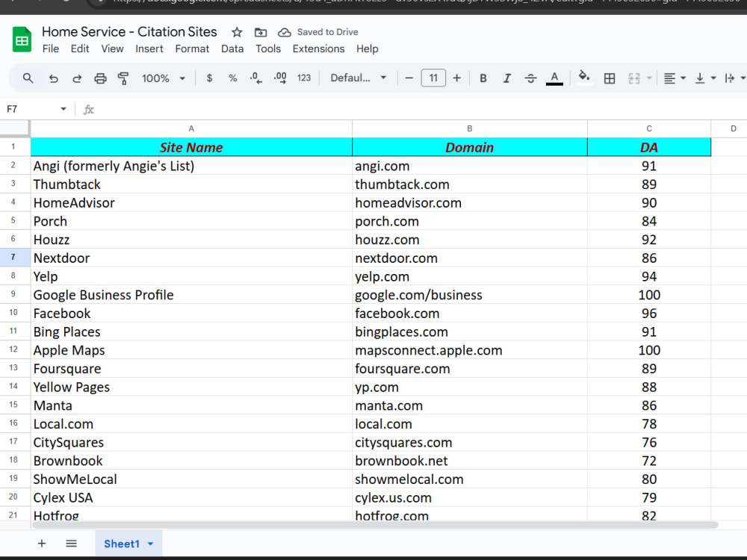
Task: Click the horizontal scrollbar
Action: (x=374, y=525)
